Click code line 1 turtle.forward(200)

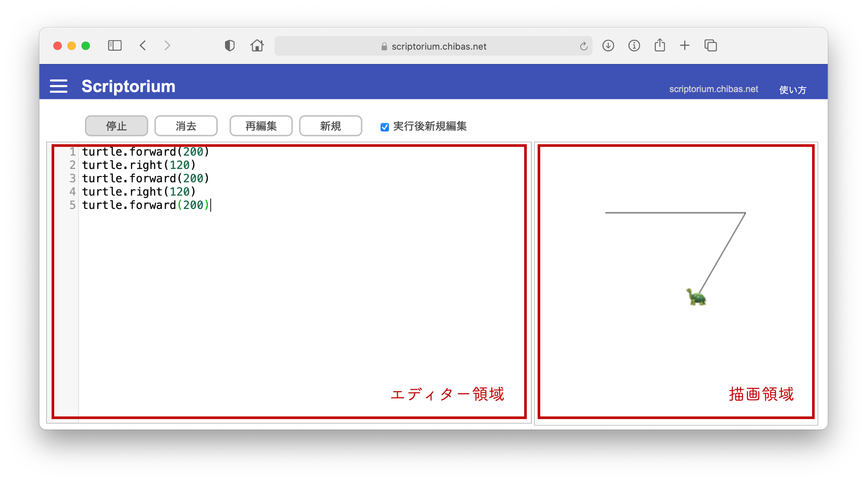[x=146, y=152]
